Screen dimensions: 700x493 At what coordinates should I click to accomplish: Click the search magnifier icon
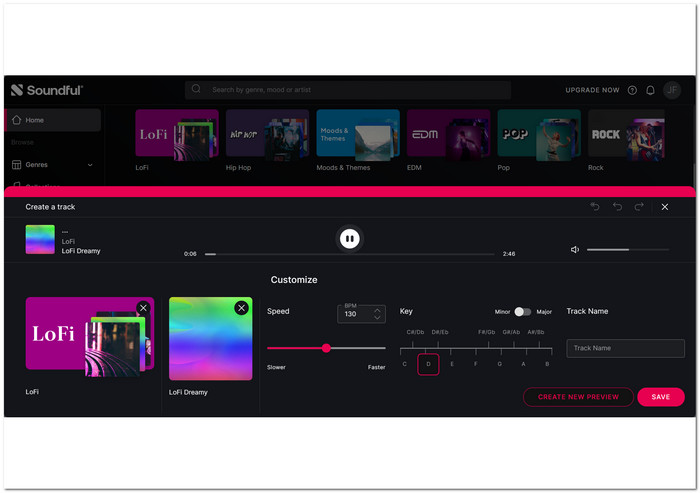click(x=196, y=89)
